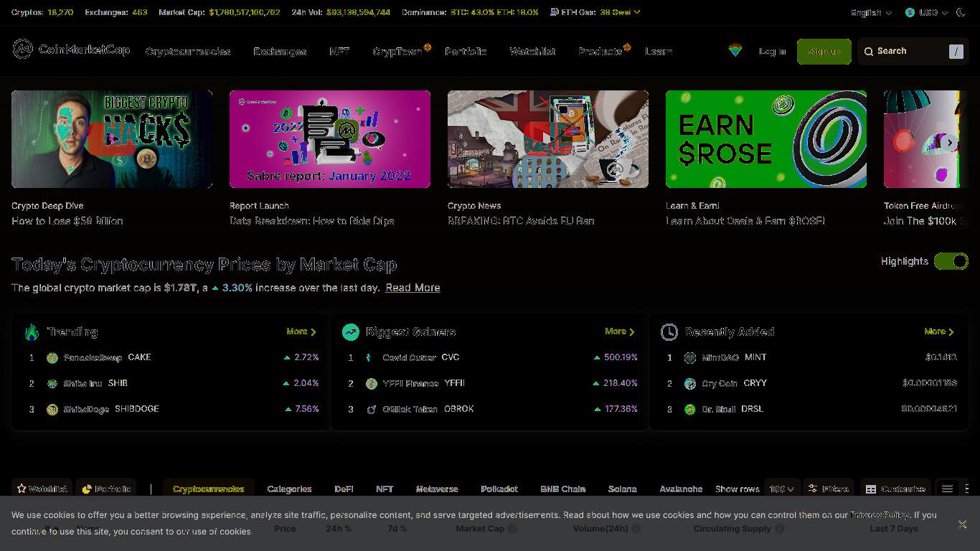Select the Categories tab
The height and width of the screenshot is (551, 980).
289,489
